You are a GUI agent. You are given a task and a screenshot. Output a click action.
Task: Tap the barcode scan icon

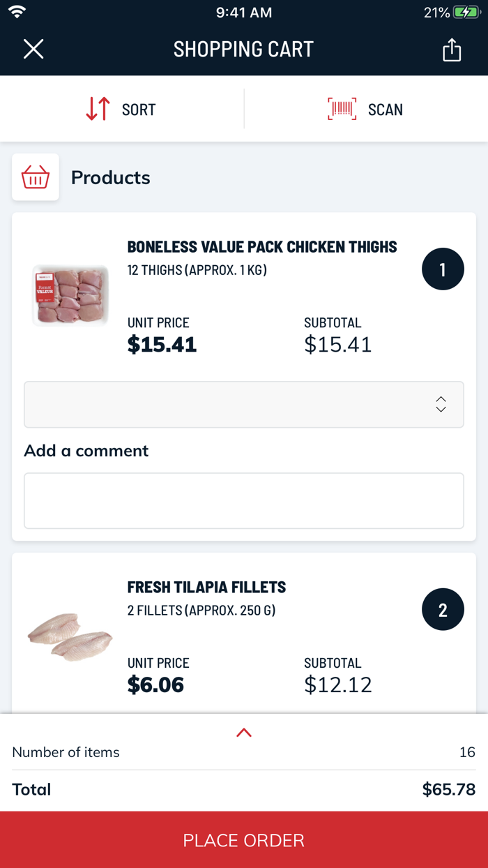342,110
